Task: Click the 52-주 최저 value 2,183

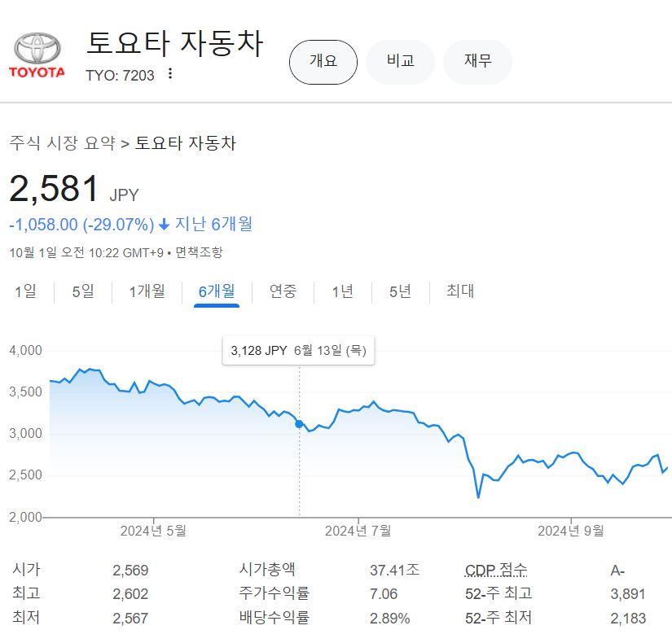Action: [x=628, y=618]
